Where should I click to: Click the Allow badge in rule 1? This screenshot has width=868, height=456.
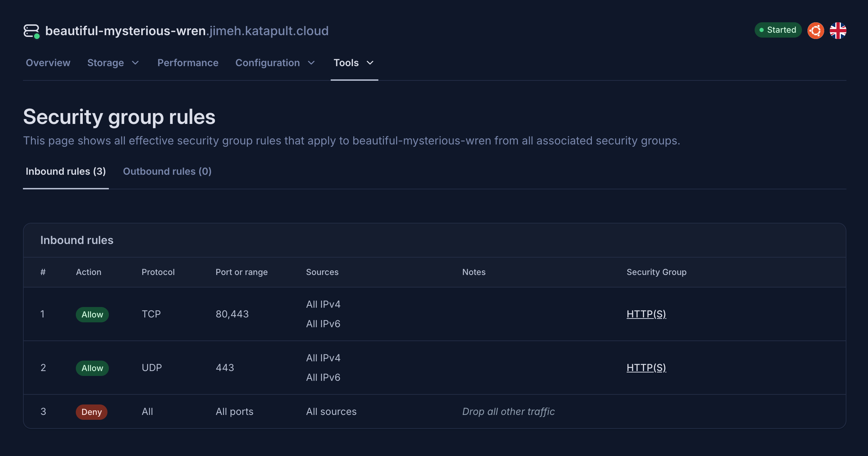click(x=92, y=314)
